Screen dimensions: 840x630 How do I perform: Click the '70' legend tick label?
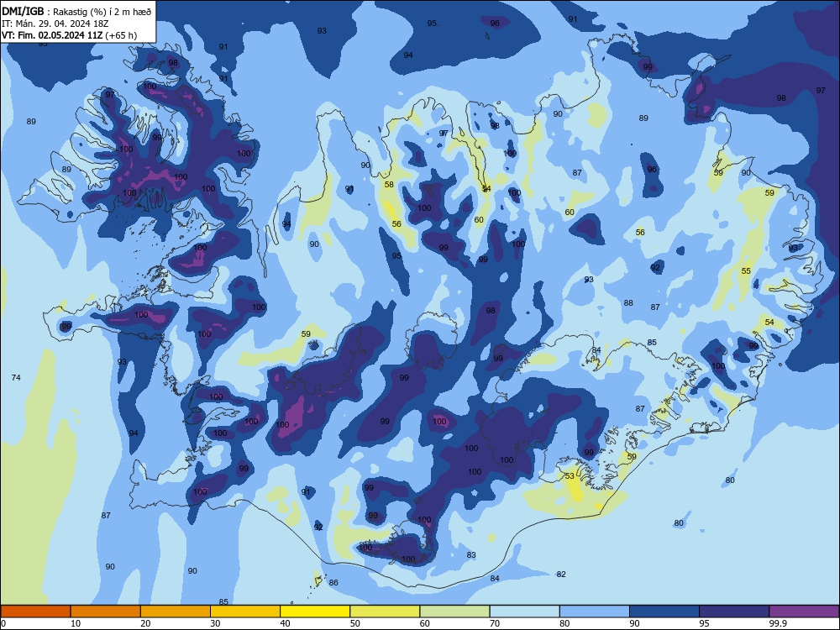495,623
